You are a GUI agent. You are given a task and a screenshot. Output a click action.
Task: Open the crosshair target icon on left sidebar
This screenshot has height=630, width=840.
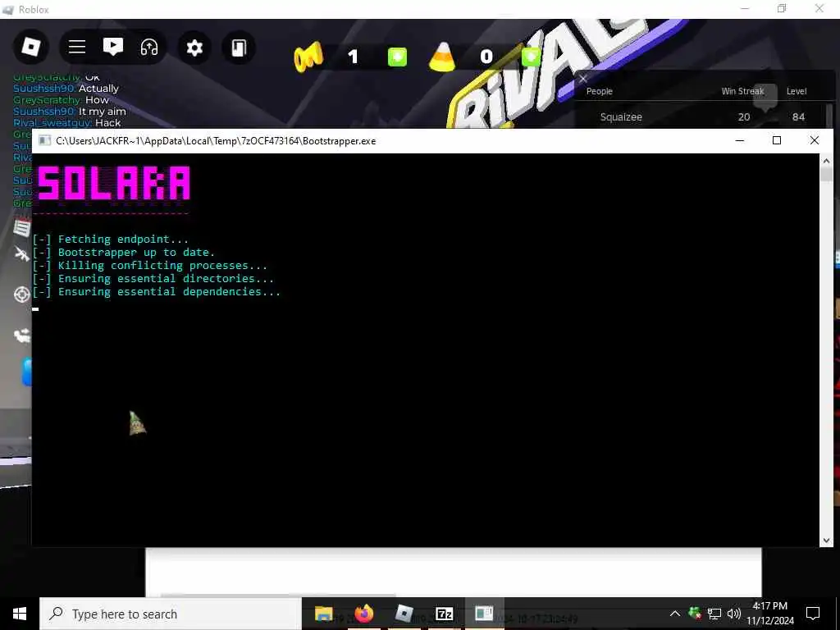(22, 294)
